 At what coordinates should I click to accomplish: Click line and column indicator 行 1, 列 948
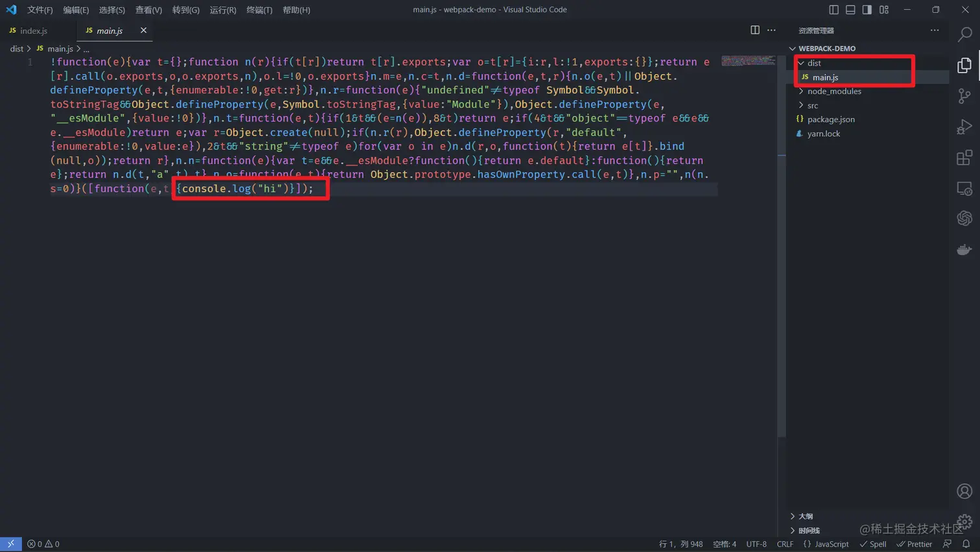point(681,544)
